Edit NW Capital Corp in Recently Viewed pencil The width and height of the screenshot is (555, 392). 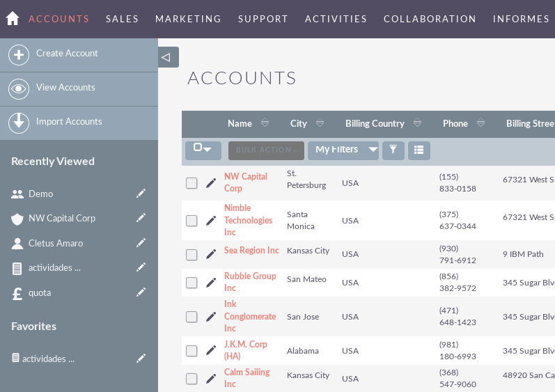pos(141,217)
